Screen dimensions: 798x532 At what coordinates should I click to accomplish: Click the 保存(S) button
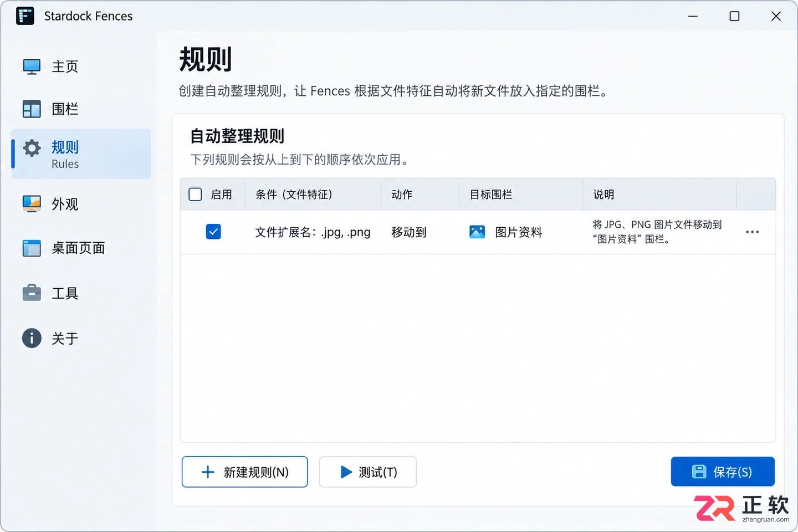pyautogui.click(x=723, y=472)
